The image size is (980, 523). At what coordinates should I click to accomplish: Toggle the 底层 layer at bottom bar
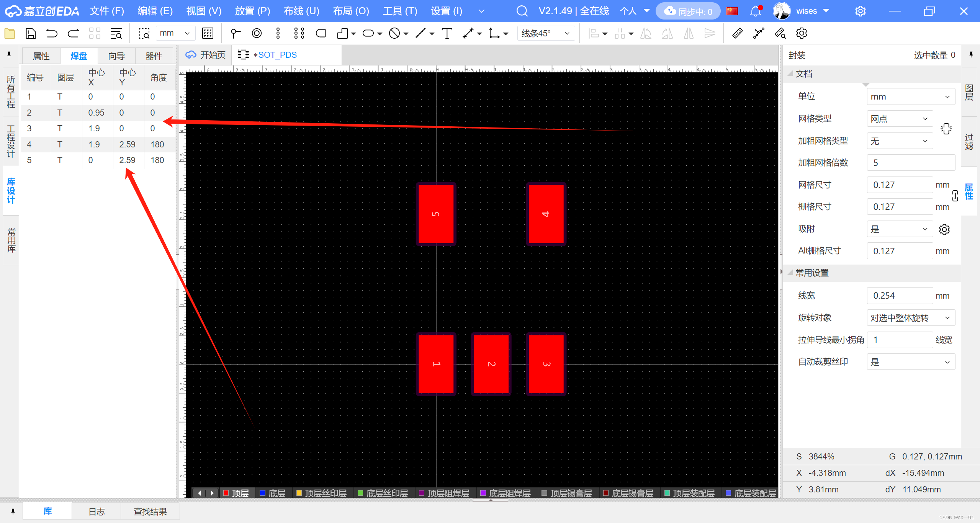pyautogui.click(x=276, y=493)
